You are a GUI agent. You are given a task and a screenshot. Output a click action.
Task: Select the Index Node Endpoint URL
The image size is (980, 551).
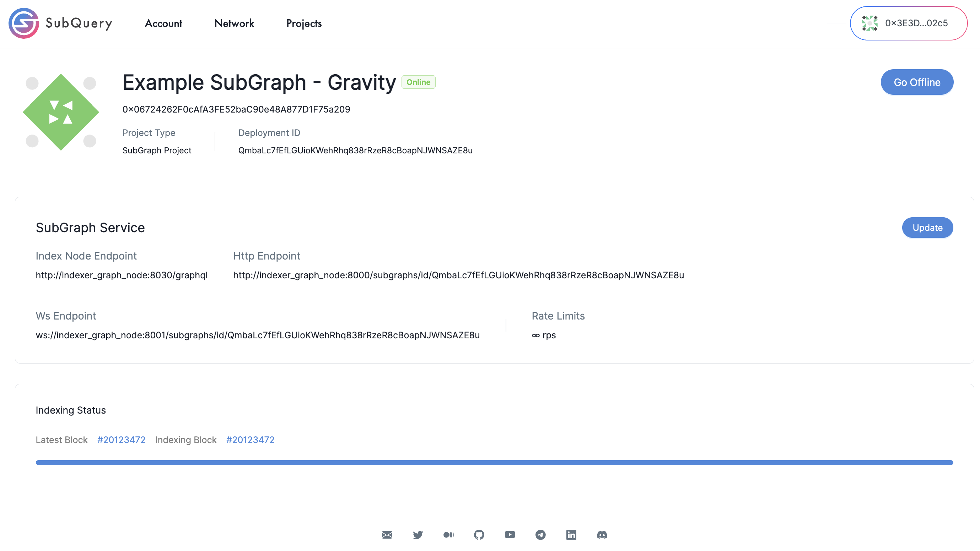[x=122, y=275]
